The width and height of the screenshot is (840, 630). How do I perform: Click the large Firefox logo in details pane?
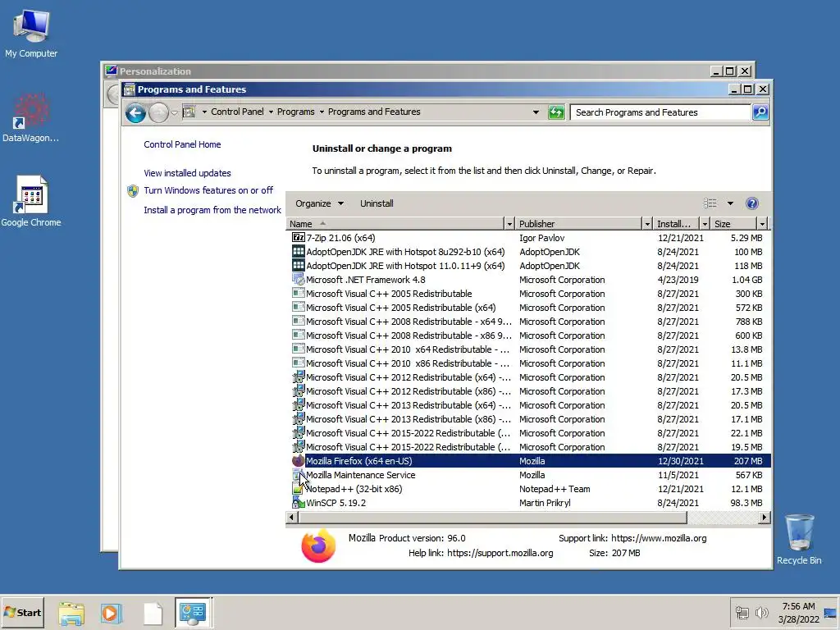click(318, 546)
